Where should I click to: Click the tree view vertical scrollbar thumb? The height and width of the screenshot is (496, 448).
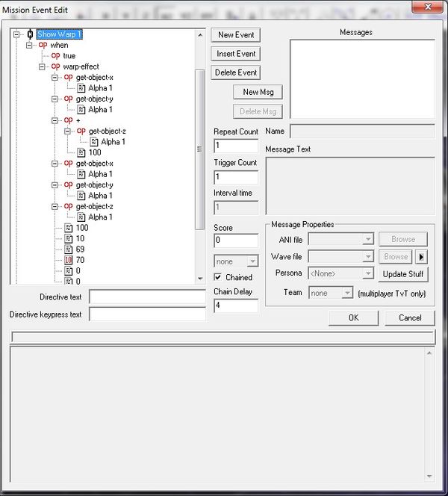(x=199, y=149)
